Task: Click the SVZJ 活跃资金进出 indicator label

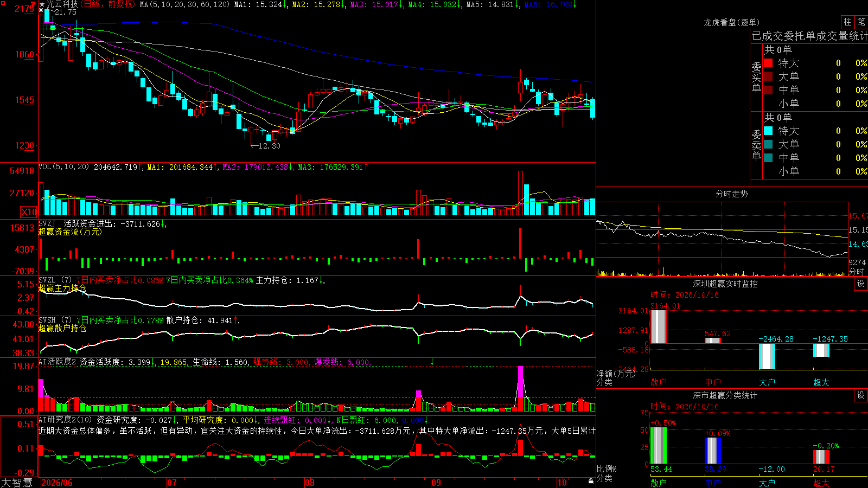Action: pyautogui.click(x=99, y=223)
